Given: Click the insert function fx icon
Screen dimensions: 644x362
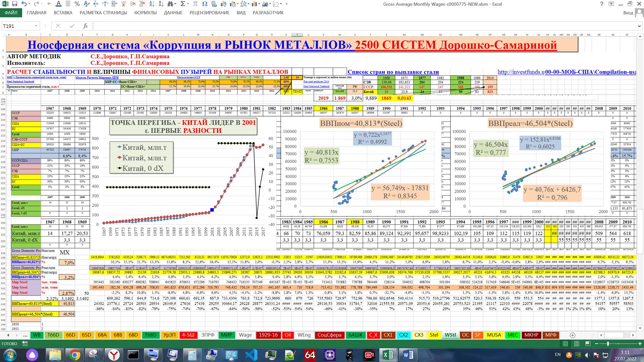Looking at the screenshot, I should pyautogui.click(x=85, y=26).
